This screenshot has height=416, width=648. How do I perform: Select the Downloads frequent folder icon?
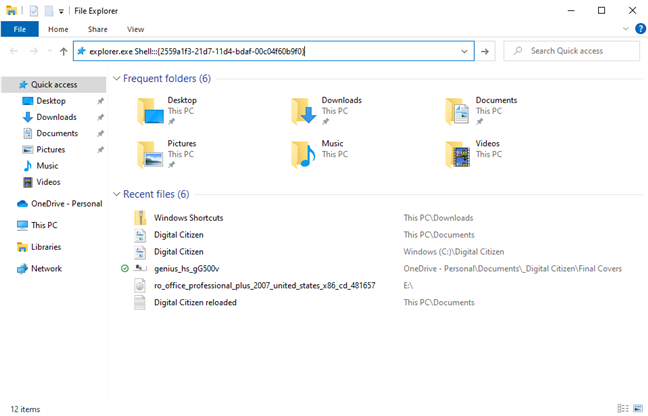304,111
